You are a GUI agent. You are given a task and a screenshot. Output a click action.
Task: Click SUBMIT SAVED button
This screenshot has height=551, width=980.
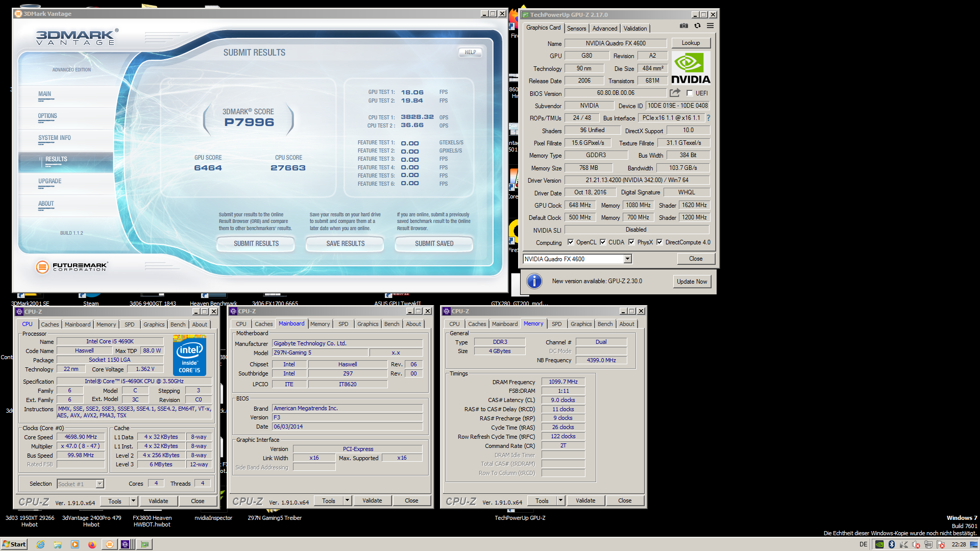[434, 244]
